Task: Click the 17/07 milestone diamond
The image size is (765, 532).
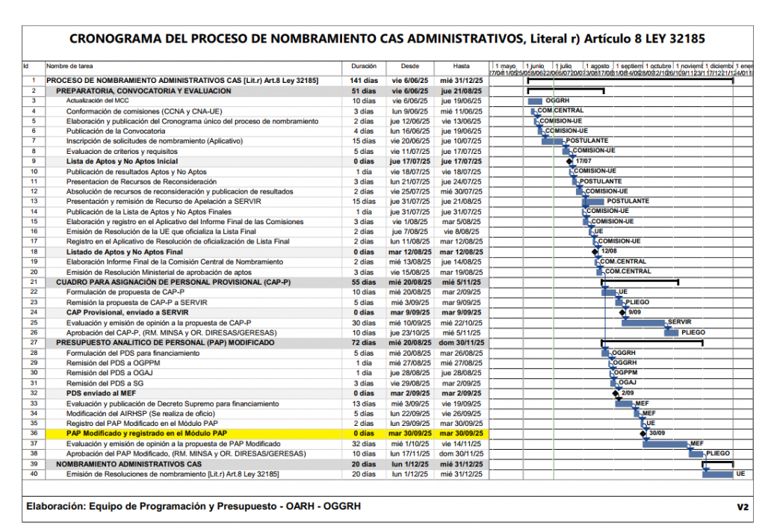Action: coord(569,161)
